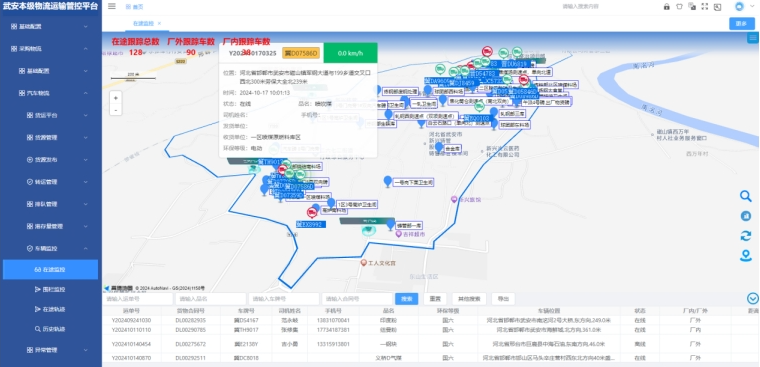Click the blue pin next to 一号向下黑卫生间
Screen dimensions: 760x367
click(387, 182)
